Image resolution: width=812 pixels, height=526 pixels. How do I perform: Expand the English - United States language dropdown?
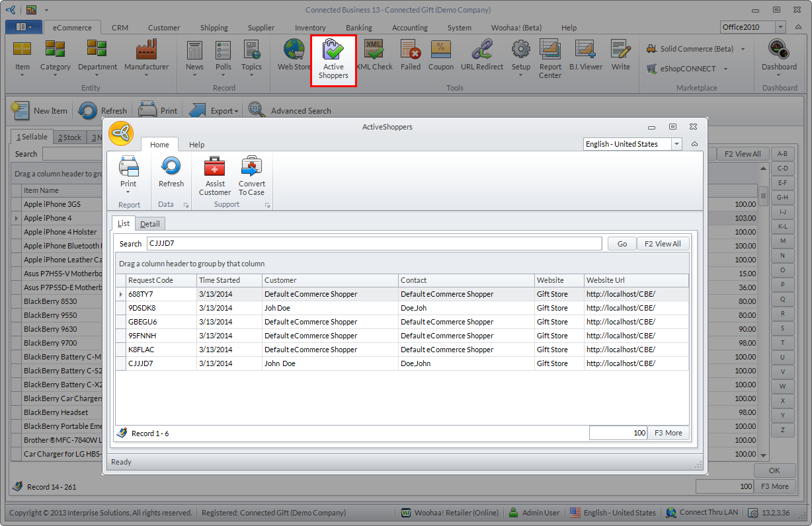click(676, 144)
